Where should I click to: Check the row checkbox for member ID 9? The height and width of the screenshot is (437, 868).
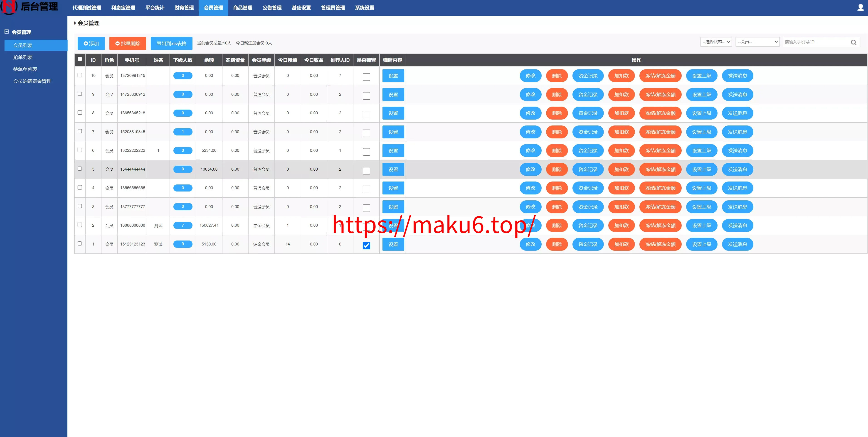[80, 94]
